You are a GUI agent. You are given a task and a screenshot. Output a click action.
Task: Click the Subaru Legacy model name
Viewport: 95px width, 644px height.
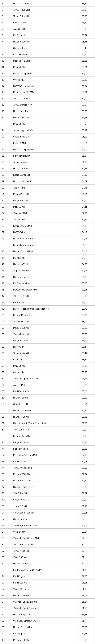click(x=23, y=131)
